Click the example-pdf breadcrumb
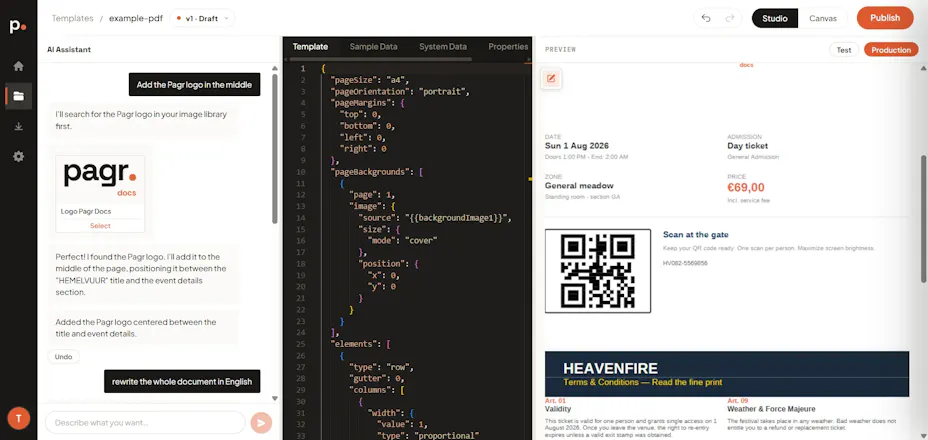 pos(136,18)
